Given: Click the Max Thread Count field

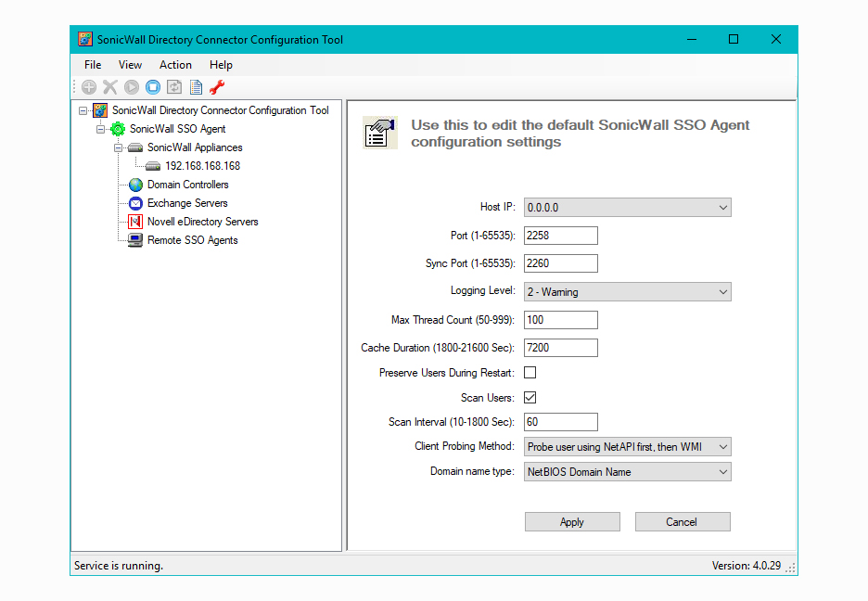Looking at the screenshot, I should click(x=561, y=320).
